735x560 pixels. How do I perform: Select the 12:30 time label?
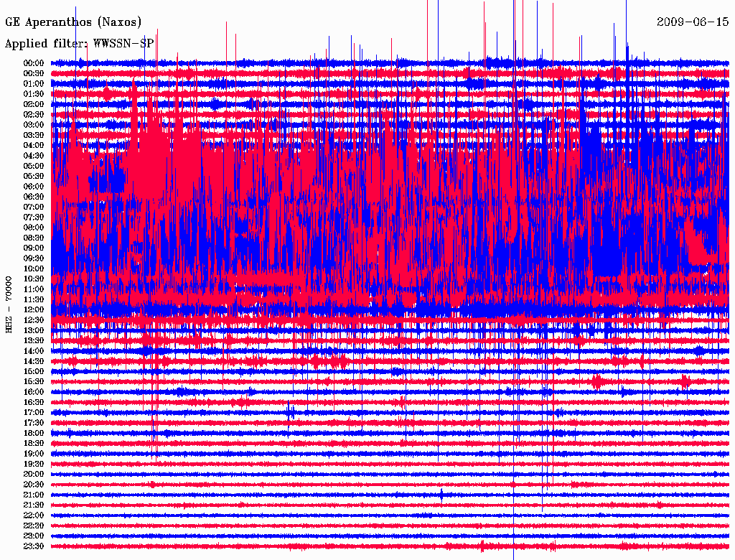click(x=34, y=320)
